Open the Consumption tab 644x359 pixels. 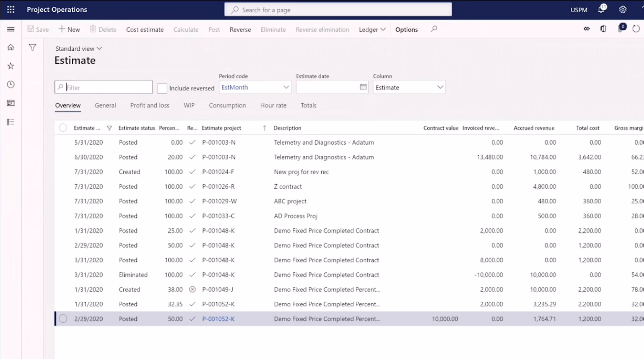click(227, 105)
